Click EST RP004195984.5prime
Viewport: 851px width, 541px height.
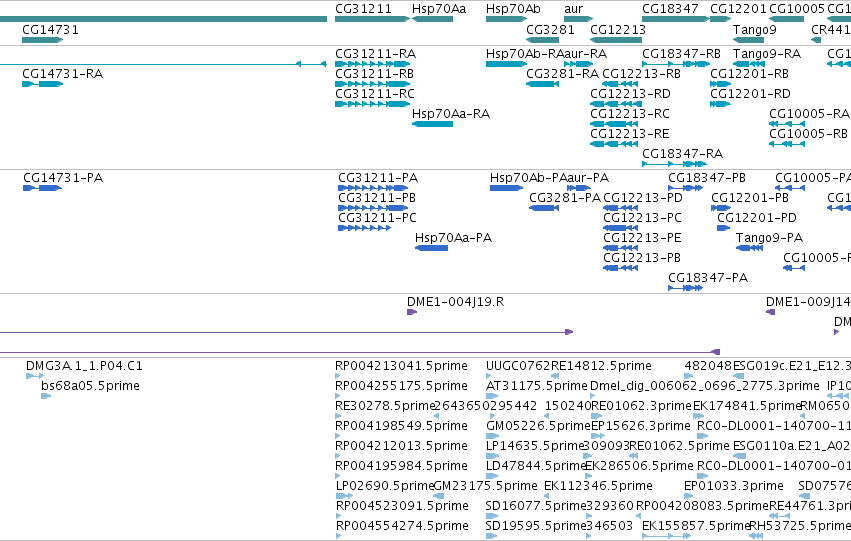point(338,476)
